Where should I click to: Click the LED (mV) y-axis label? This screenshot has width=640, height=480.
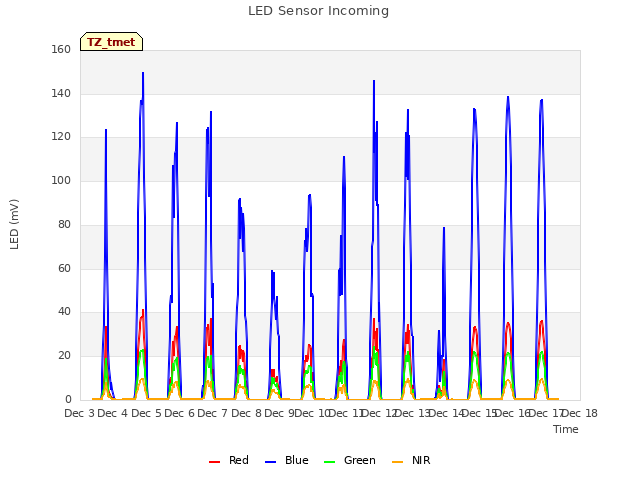(x=14, y=224)
